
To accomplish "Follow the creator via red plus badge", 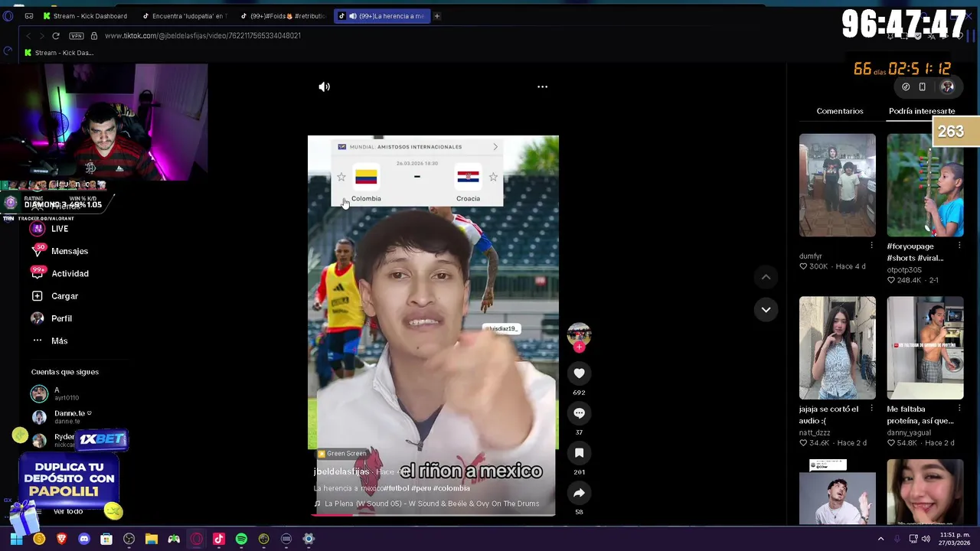I will point(579,347).
